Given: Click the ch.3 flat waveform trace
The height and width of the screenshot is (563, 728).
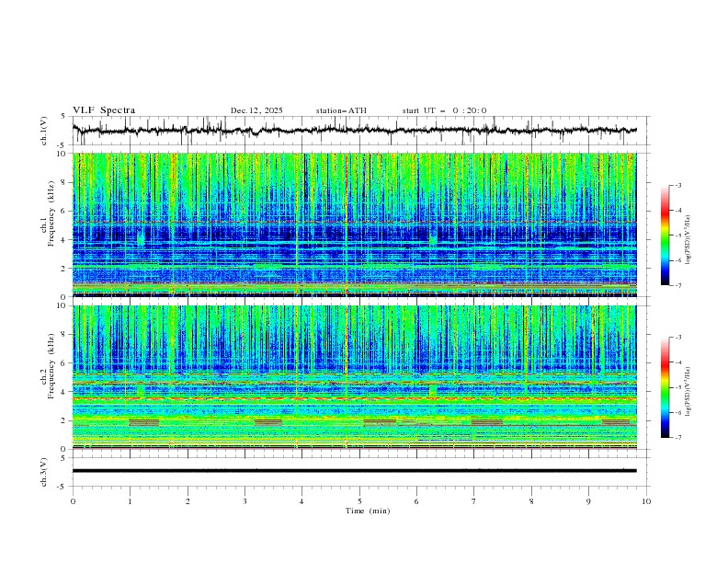Looking at the screenshot, I should pos(354,471).
